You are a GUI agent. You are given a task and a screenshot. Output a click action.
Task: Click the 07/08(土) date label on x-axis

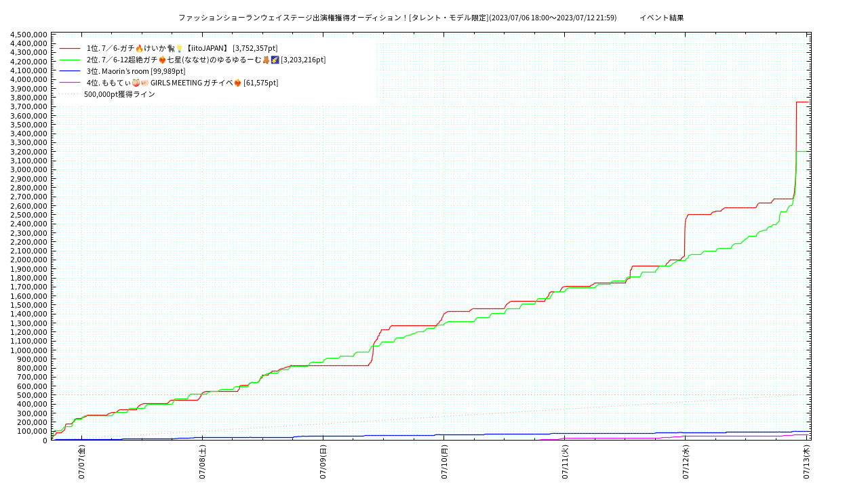202,462
